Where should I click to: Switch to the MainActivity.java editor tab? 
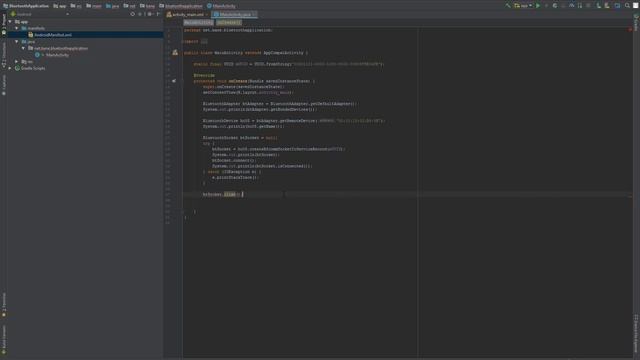(x=233, y=14)
